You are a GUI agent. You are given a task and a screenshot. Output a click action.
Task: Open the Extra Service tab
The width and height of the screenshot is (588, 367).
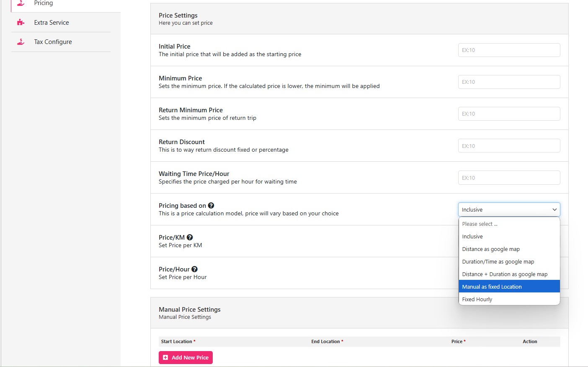(x=61, y=23)
